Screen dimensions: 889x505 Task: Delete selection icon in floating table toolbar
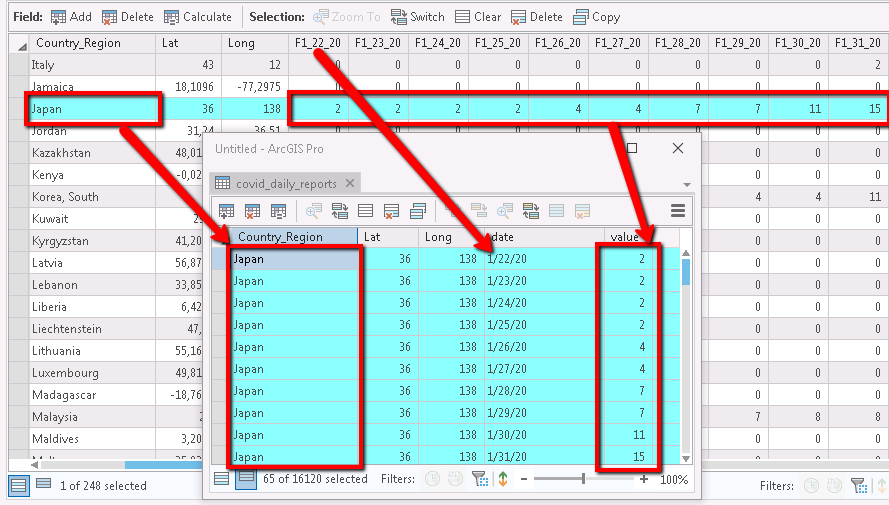tap(391, 211)
